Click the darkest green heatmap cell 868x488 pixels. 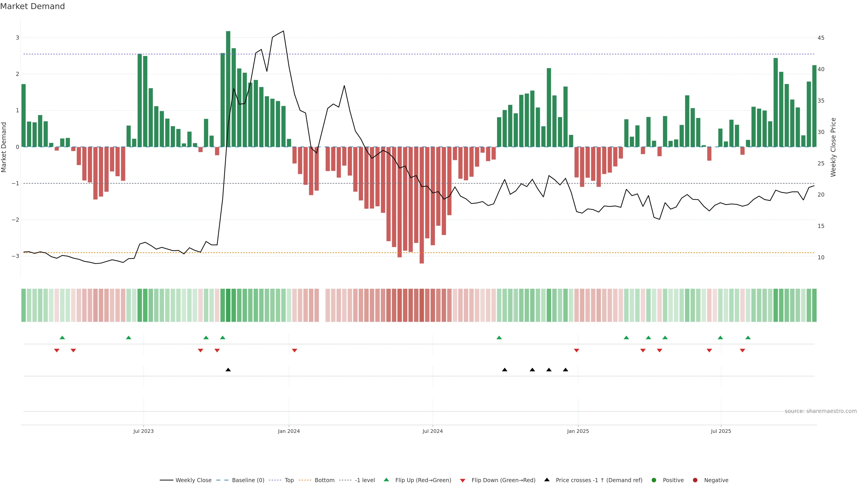[228, 305]
